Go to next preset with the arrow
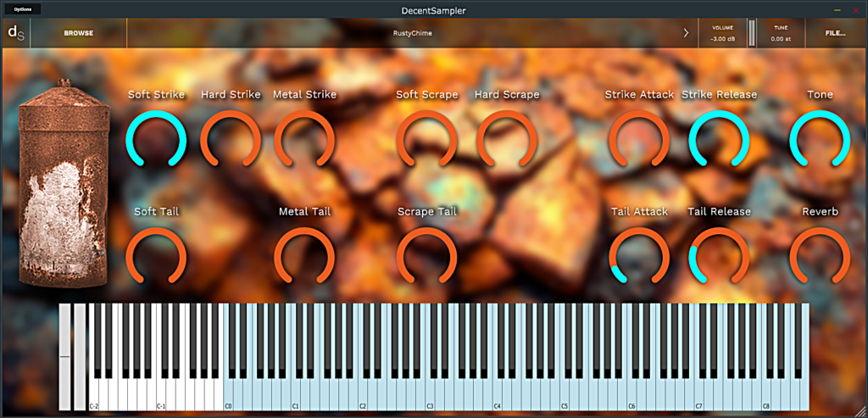 tap(686, 33)
